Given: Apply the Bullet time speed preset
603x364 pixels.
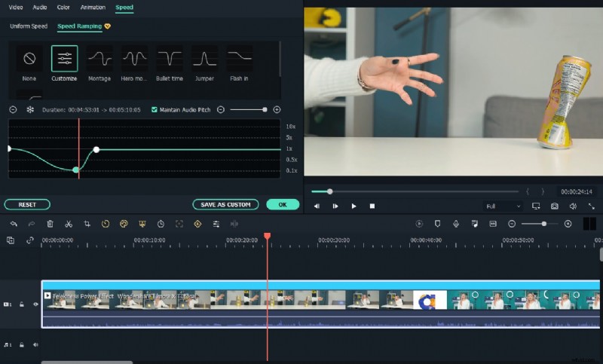Looking at the screenshot, I should click(x=170, y=63).
